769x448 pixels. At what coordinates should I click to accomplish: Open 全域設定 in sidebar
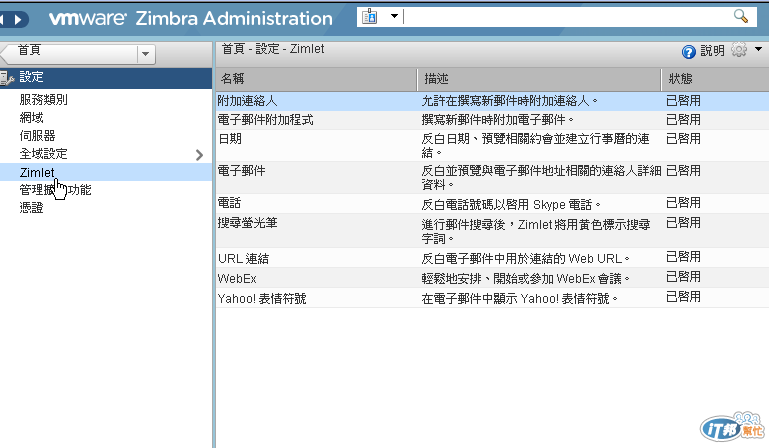click(x=43, y=154)
